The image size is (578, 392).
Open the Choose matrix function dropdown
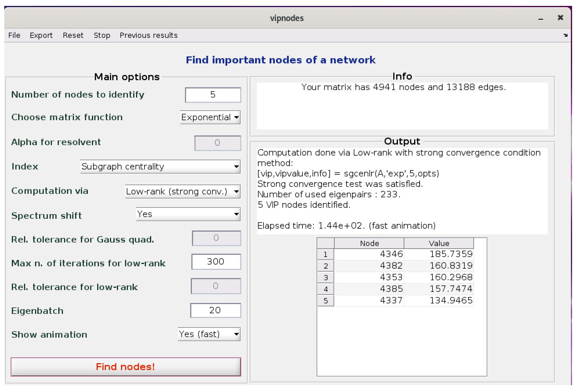tap(210, 117)
